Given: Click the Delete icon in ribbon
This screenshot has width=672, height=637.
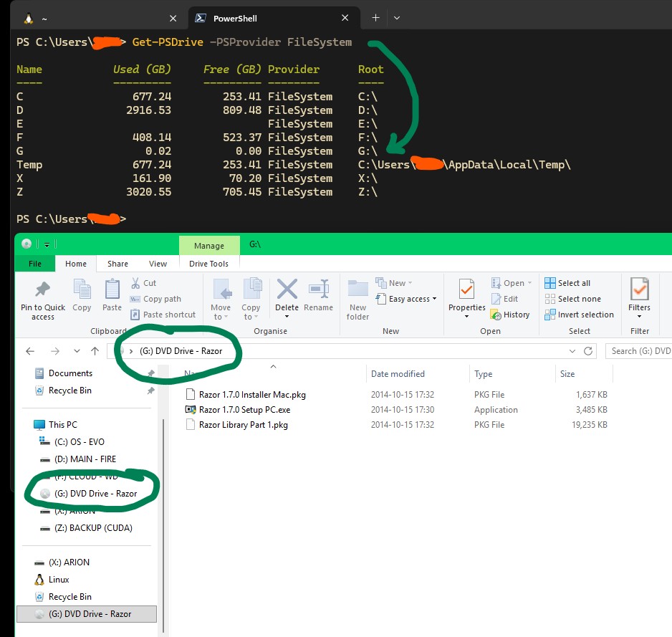Looking at the screenshot, I should pyautogui.click(x=287, y=289).
